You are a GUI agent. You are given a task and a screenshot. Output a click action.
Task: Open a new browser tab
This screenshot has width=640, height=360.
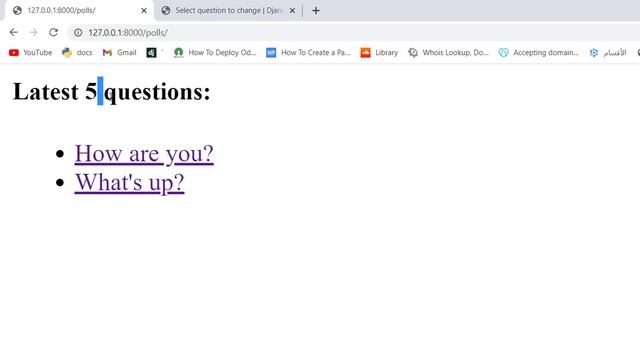[x=316, y=11]
